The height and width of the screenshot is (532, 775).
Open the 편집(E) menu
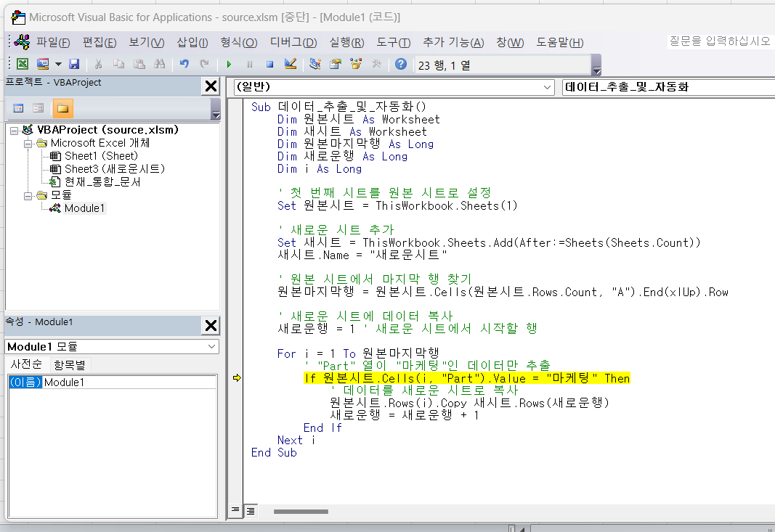[x=100, y=43]
